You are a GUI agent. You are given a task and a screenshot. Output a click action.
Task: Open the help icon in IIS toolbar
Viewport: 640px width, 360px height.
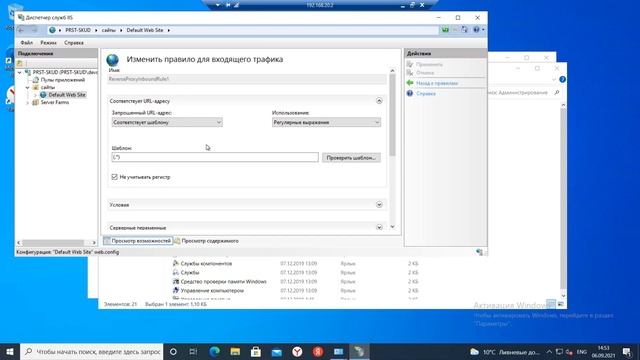(476, 29)
